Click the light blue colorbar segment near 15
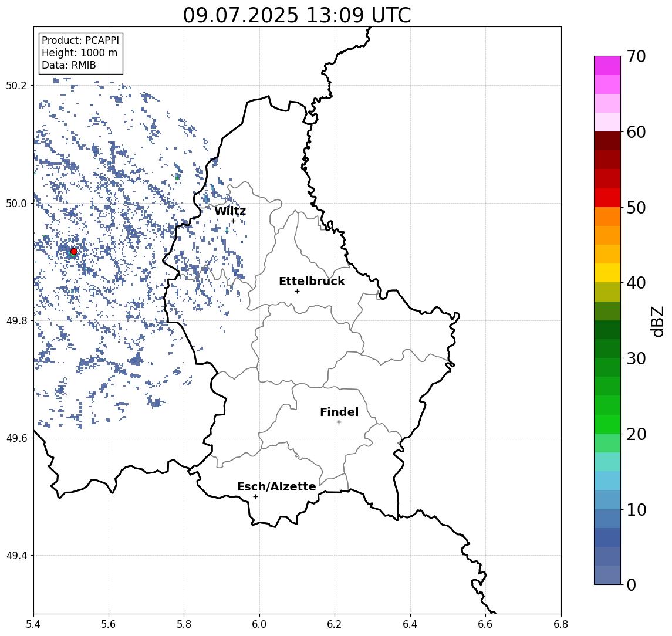 [x=607, y=481]
